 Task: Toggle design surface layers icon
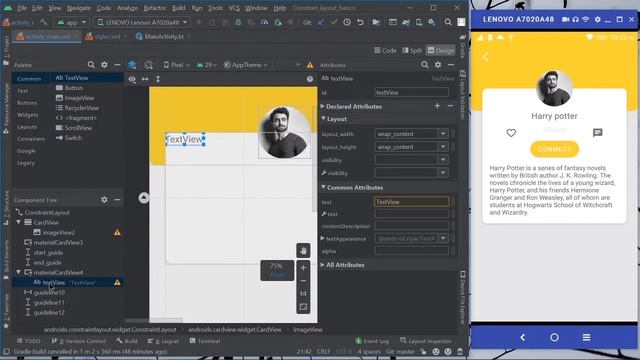click(x=132, y=65)
